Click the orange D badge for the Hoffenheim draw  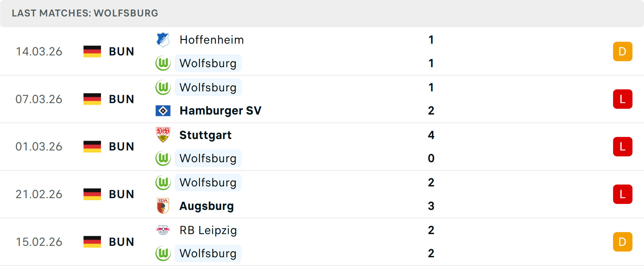pos(623,51)
